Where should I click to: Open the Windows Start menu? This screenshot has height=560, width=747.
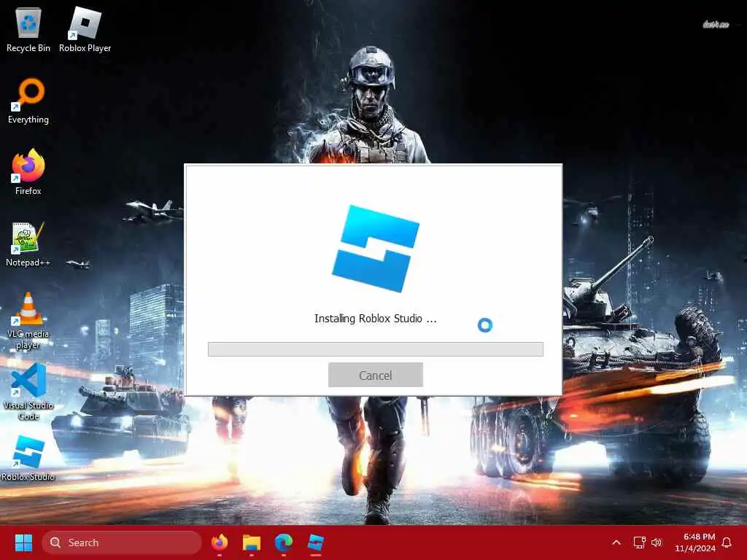click(x=23, y=542)
